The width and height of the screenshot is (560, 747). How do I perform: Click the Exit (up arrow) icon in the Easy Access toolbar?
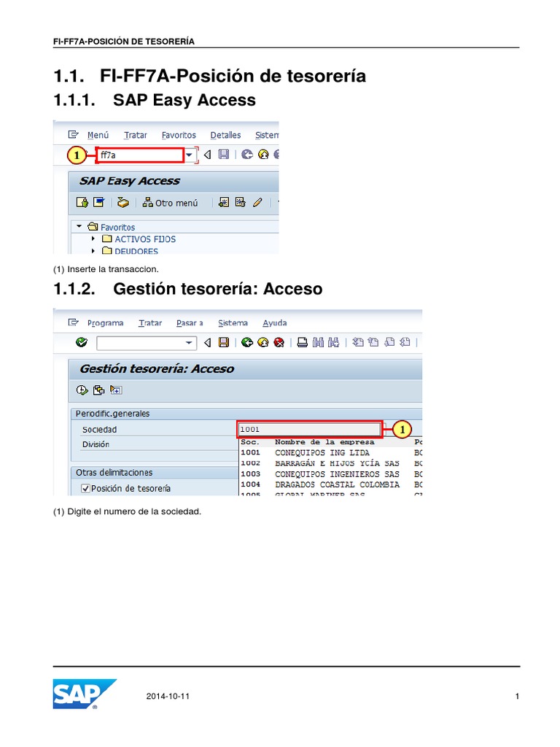click(263, 155)
